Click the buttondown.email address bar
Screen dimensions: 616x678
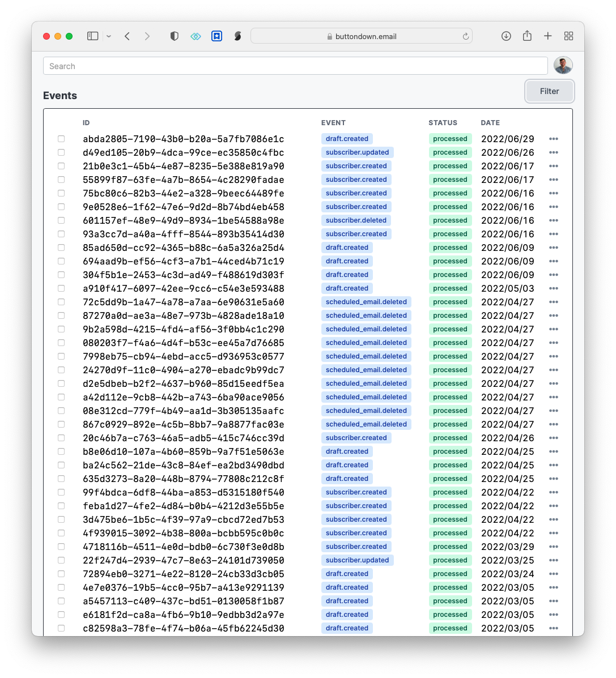[x=362, y=36]
